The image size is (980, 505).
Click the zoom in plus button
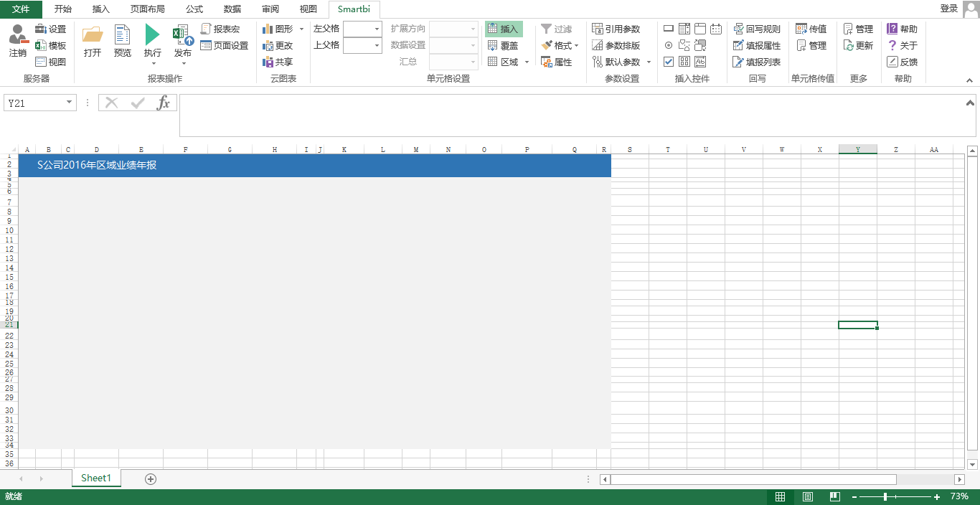click(x=937, y=496)
